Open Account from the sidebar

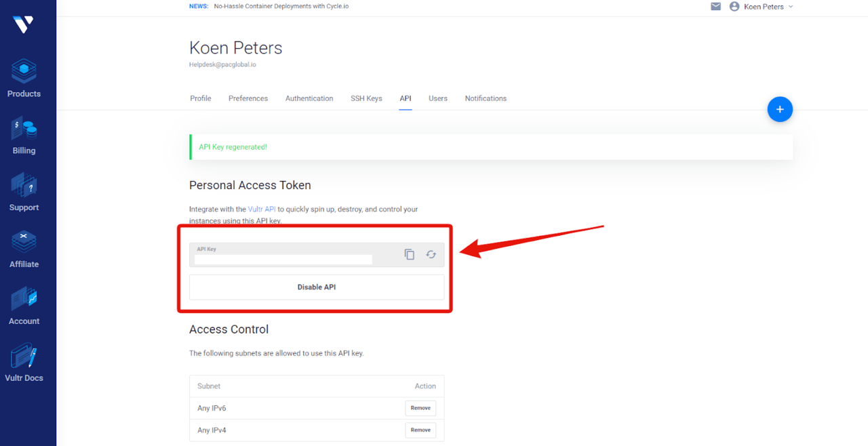[x=24, y=299]
